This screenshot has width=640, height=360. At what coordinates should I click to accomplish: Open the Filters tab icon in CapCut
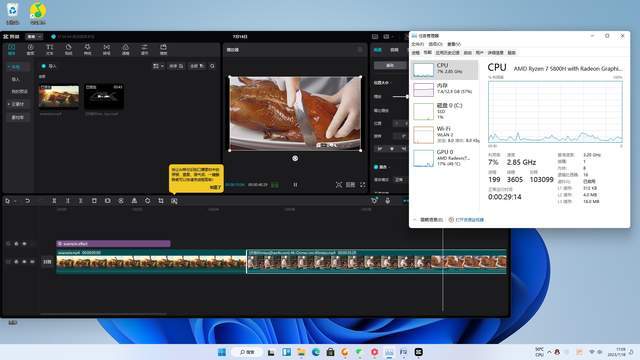[126, 49]
